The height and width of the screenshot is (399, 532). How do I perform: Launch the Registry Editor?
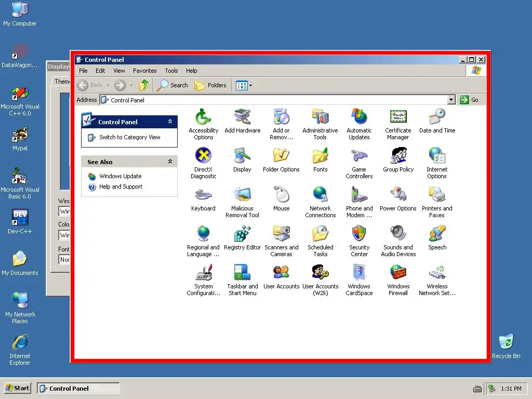click(242, 238)
